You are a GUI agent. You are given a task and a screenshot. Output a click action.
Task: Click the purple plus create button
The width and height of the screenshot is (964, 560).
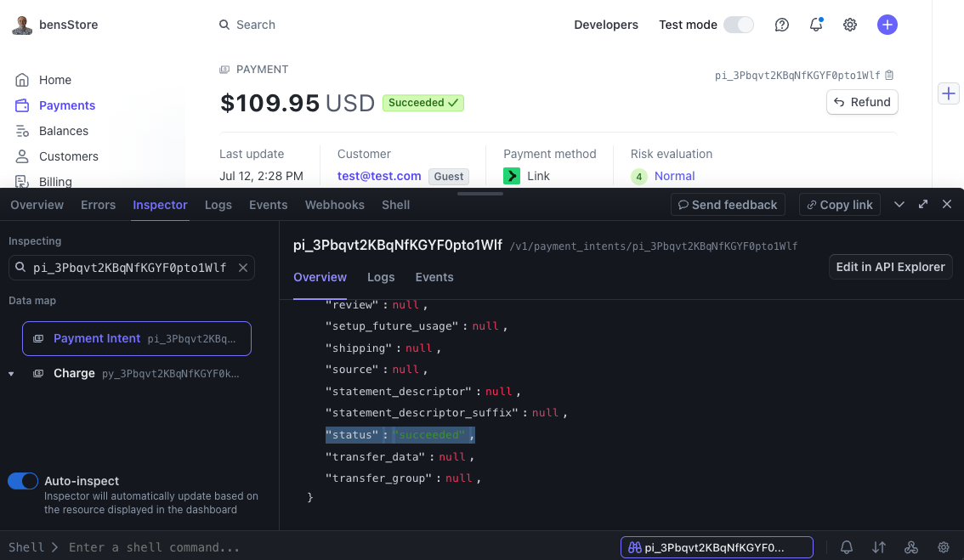[887, 25]
